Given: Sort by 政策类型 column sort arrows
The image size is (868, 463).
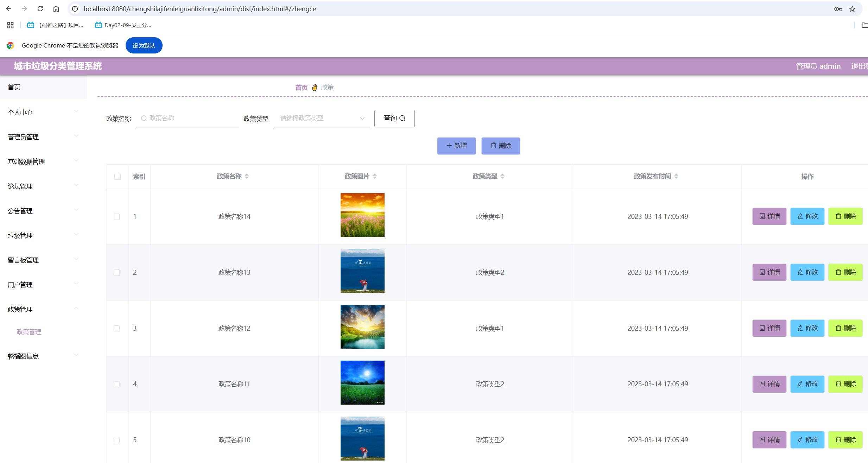Looking at the screenshot, I should pos(502,176).
